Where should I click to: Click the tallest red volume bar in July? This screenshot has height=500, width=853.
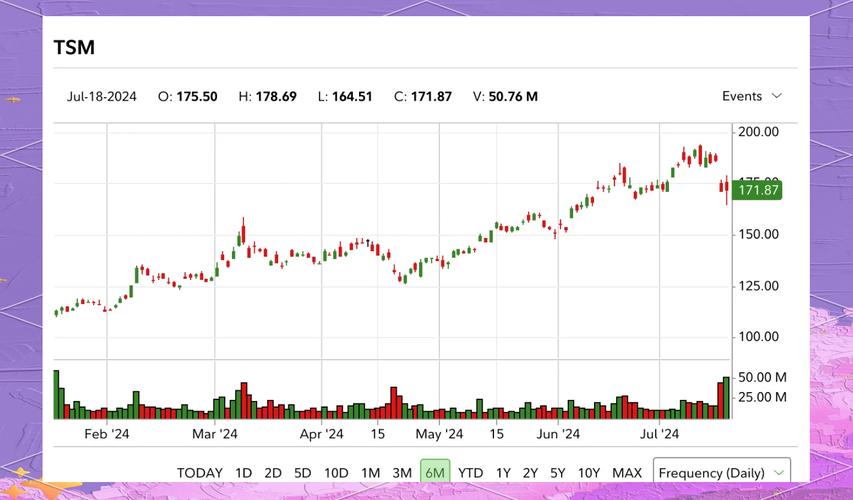[720, 400]
